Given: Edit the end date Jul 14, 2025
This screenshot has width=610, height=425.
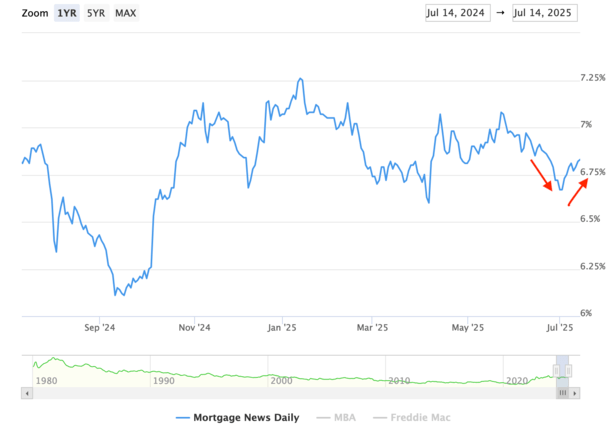Looking at the screenshot, I should (545, 13).
